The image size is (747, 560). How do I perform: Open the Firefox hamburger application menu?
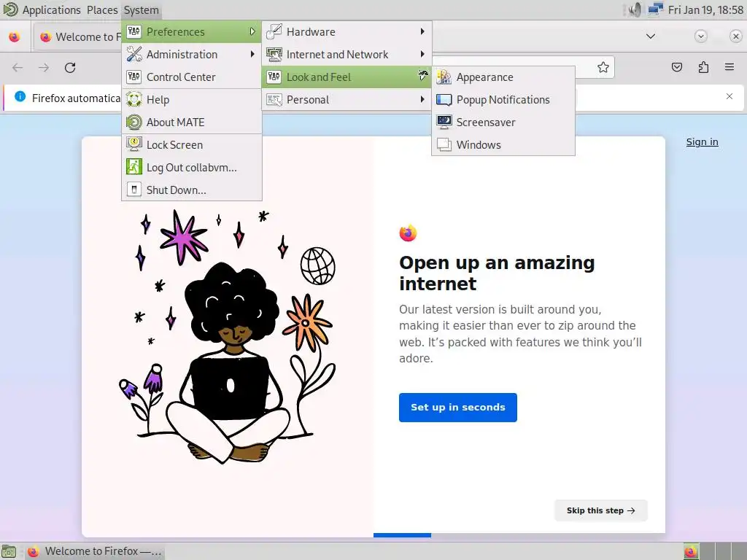coord(729,68)
